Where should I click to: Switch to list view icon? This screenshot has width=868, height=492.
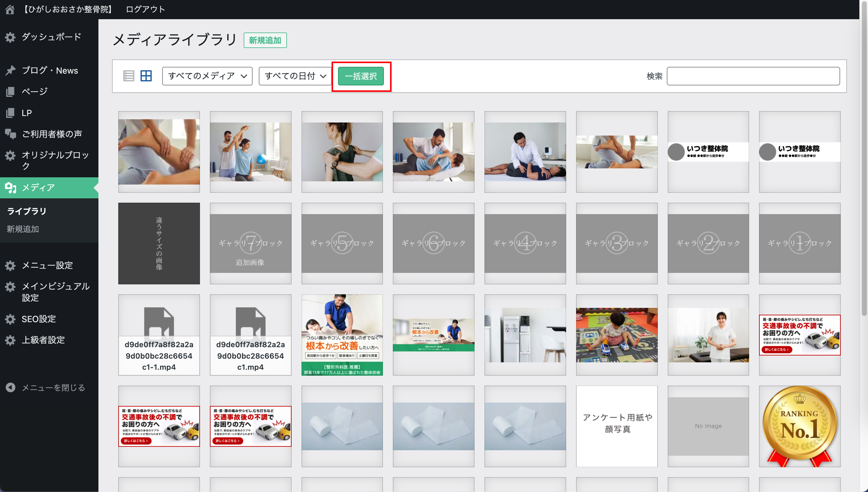(128, 76)
